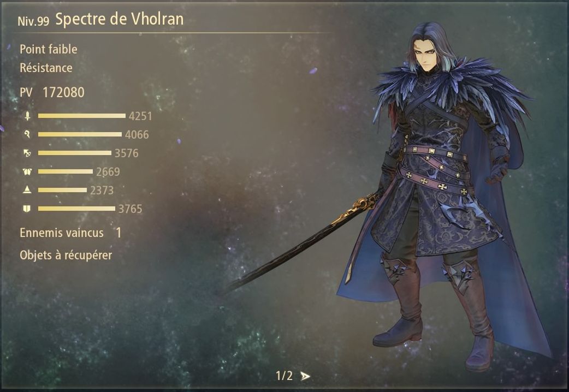Open Objets à récupérer section
The width and height of the screenshot is (569, 392).
click(x=66, y=255)
